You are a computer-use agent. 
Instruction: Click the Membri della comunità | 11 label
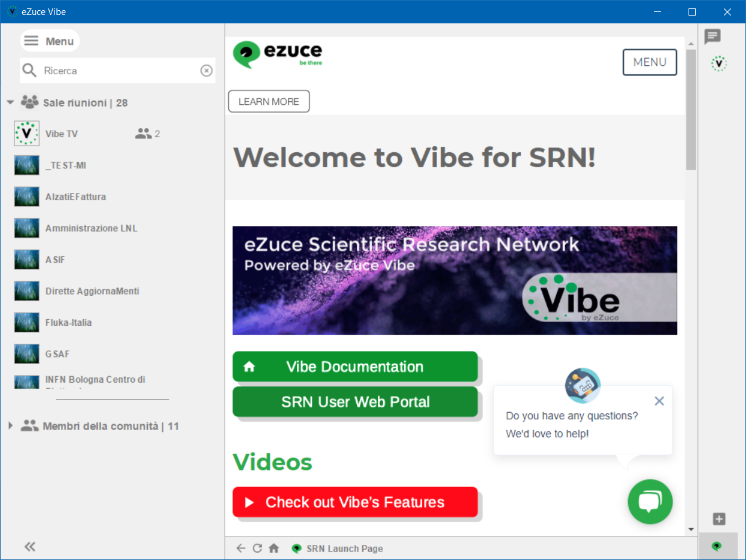click(111, 426)
